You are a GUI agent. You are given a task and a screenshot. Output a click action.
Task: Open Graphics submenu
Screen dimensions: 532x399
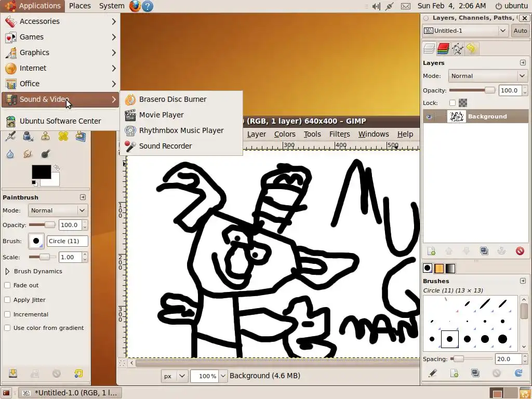60,52
